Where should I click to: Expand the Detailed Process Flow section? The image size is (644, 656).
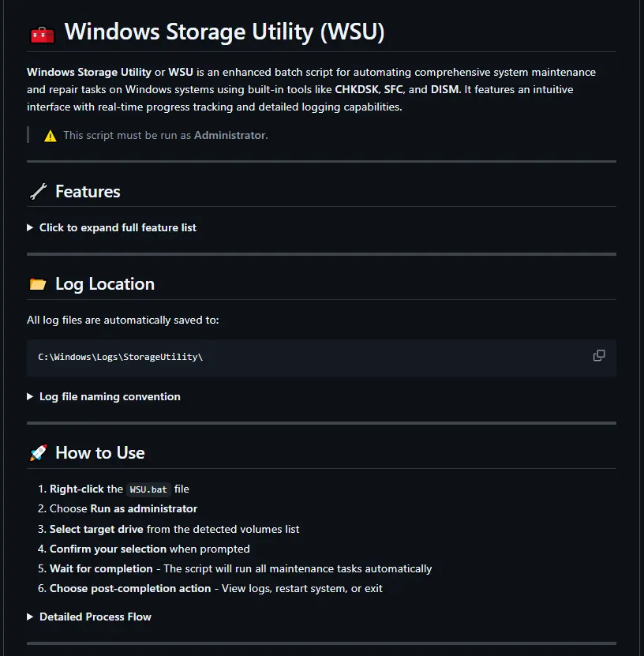coord(95,617)
